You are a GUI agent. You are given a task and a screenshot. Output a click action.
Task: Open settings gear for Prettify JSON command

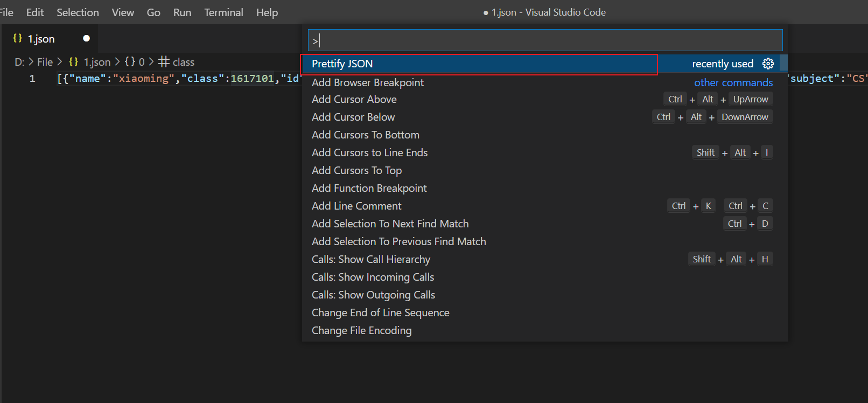(x=768, y=64)
